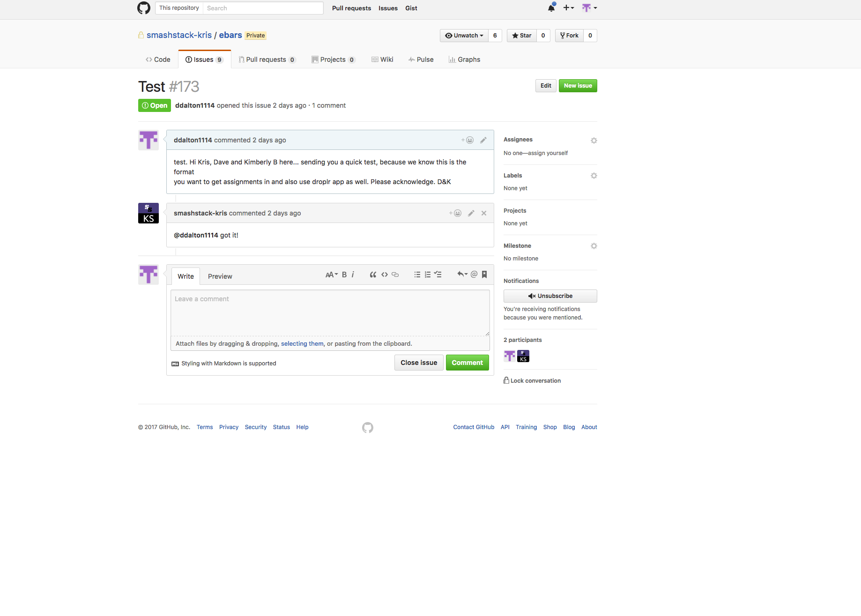The image size is (861, 616).
Task: Insert code formatting
Action: click(385, 275)
